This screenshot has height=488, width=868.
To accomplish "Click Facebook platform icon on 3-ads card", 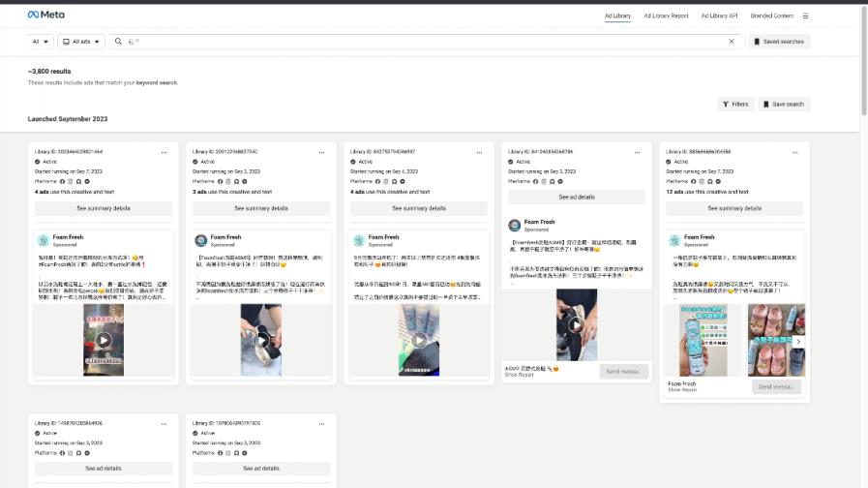I will point(221,182).
